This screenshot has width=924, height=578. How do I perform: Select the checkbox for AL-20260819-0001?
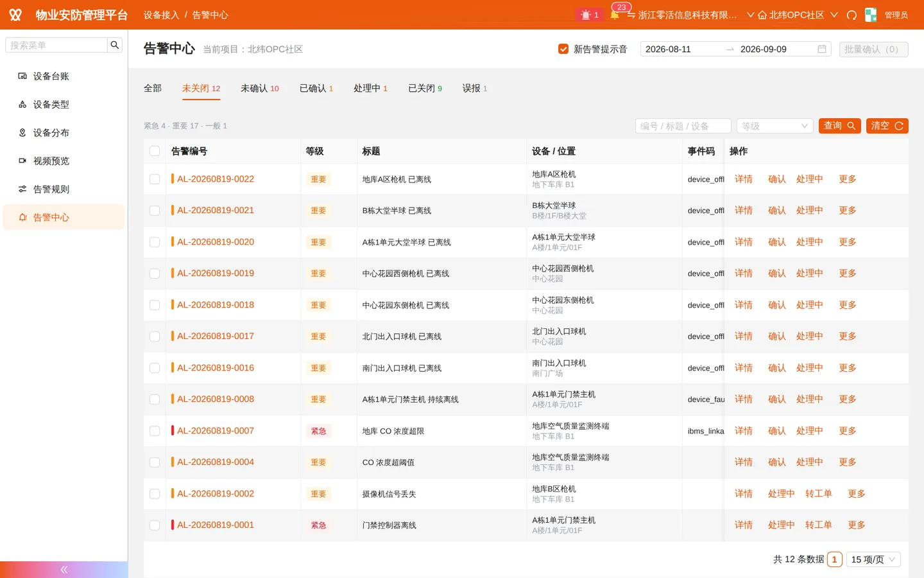[x=155, y=525]
